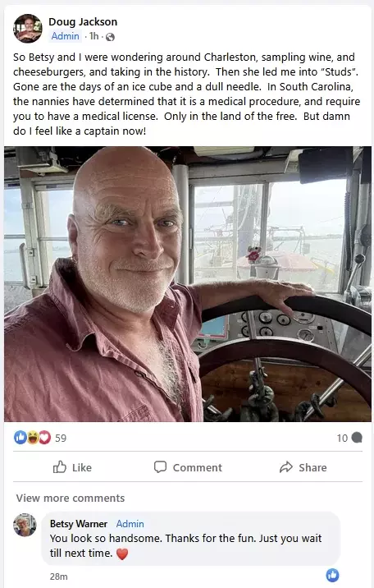Expand View more comments
The image size is (374, 588).
[71, 498]
